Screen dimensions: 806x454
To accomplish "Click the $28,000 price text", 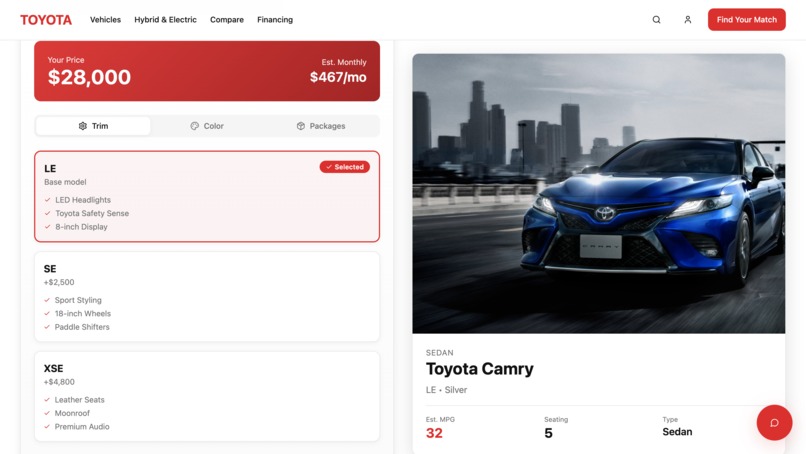I will (x=89, y=77).
